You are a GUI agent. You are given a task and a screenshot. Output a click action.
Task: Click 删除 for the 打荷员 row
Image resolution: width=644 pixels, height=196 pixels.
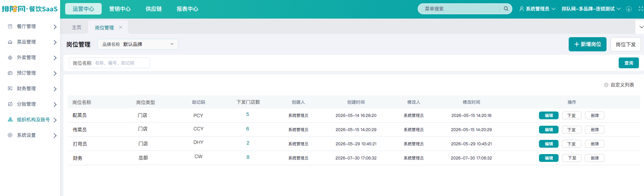595,144
